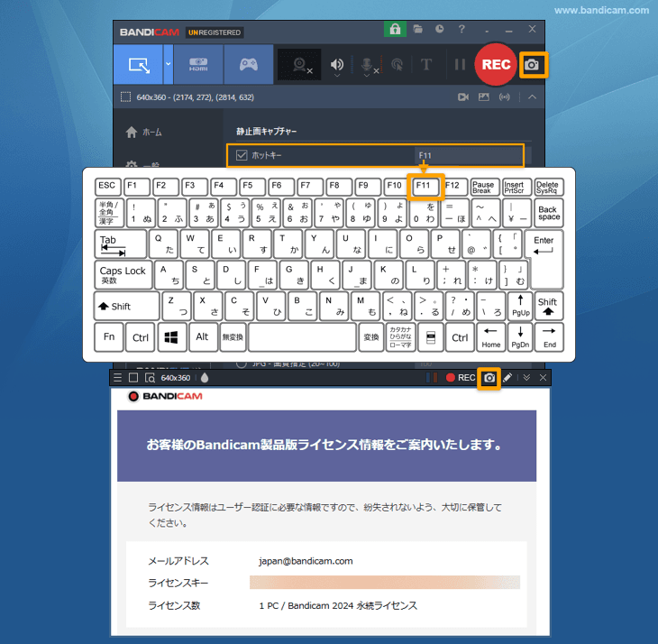Click the japan@bandicam.com email address
Viewport: 658px width, 644px height.
pos(306,561)
